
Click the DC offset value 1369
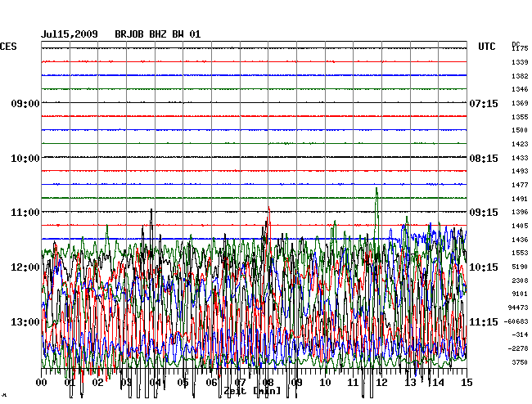click(520, 103)
